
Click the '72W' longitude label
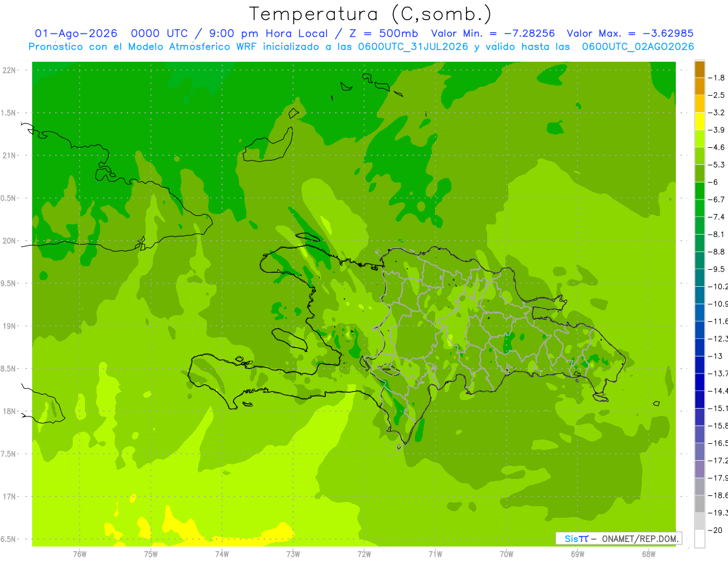tap(364, 554)
